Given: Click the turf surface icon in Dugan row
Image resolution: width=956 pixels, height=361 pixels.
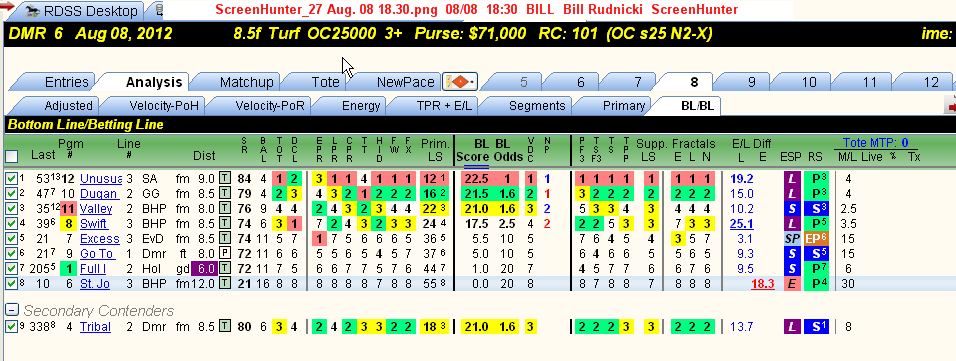Looking at the screenshot, I should point(225,194).
